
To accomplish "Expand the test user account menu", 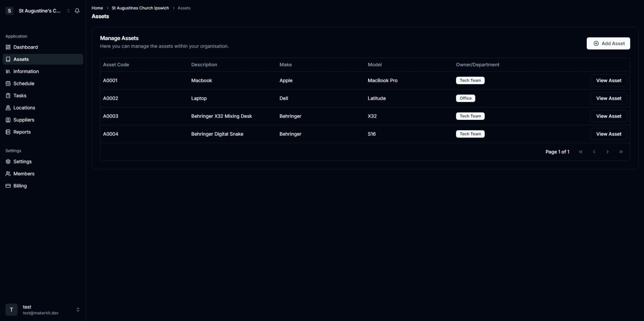I will coord(43,309).
